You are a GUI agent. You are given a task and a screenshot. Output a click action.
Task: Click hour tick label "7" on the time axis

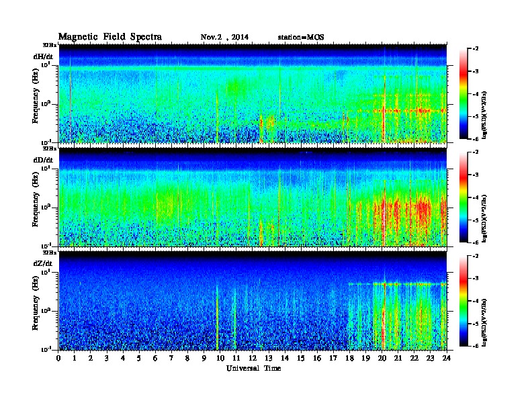pyautogui.click(x=171, y=358)
